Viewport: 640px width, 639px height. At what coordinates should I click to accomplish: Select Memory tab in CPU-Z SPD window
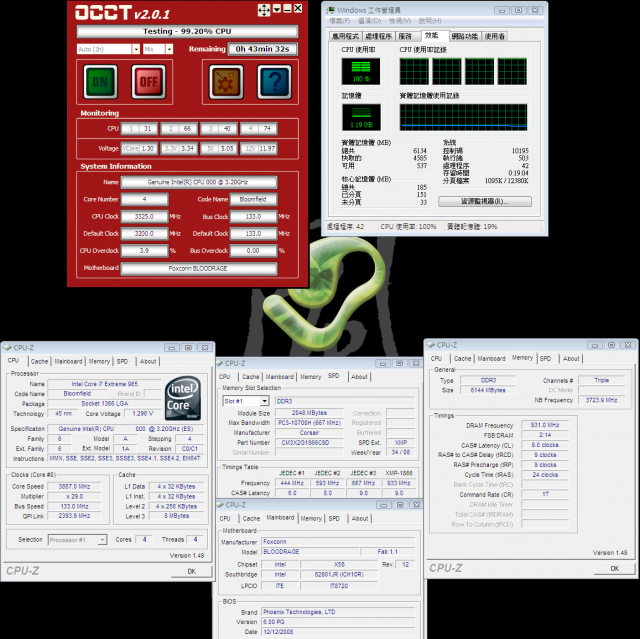click(x=311, y=377)
